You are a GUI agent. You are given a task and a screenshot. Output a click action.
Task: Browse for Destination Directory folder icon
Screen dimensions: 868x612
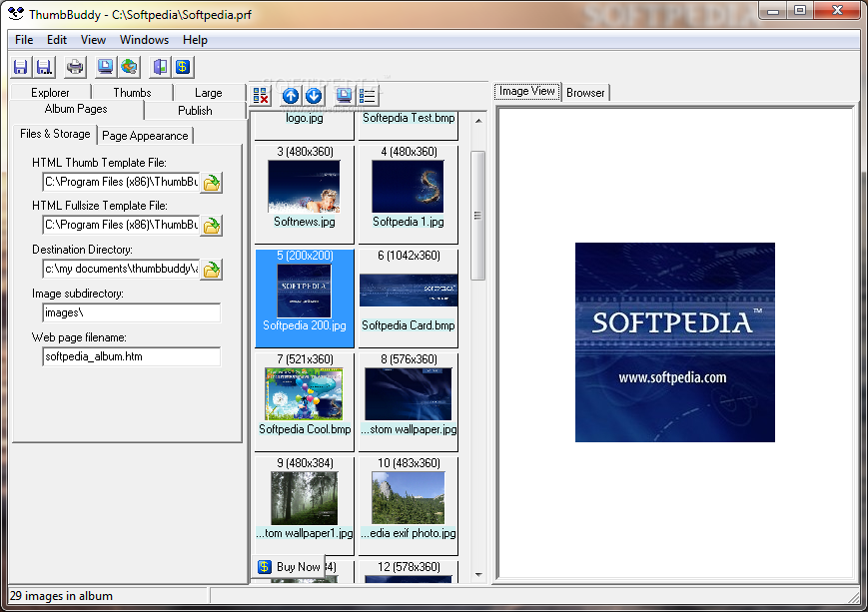click(212, 270)
